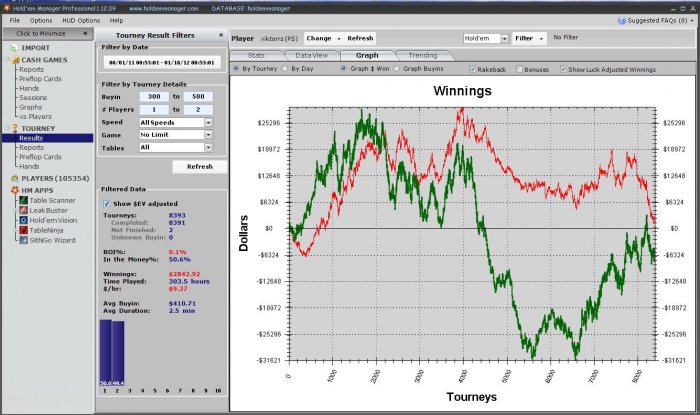Select By Day radio button
Image resolution: width=700 pixels, height=415 pixels.
coord(285,69)
